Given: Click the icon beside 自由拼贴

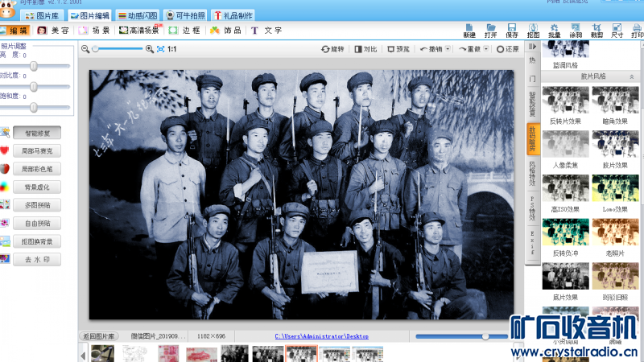Looking at the screenshot, I should pyautogui.click(x=5, y=223).
